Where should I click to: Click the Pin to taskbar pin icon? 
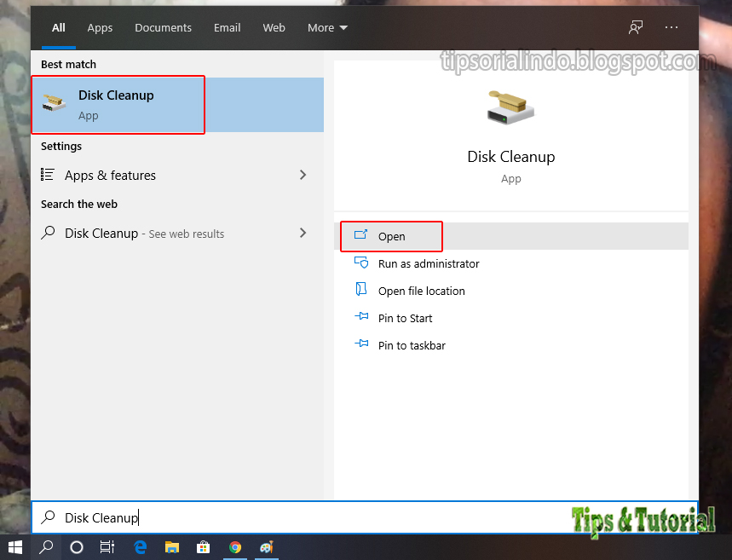coord(361,344)
